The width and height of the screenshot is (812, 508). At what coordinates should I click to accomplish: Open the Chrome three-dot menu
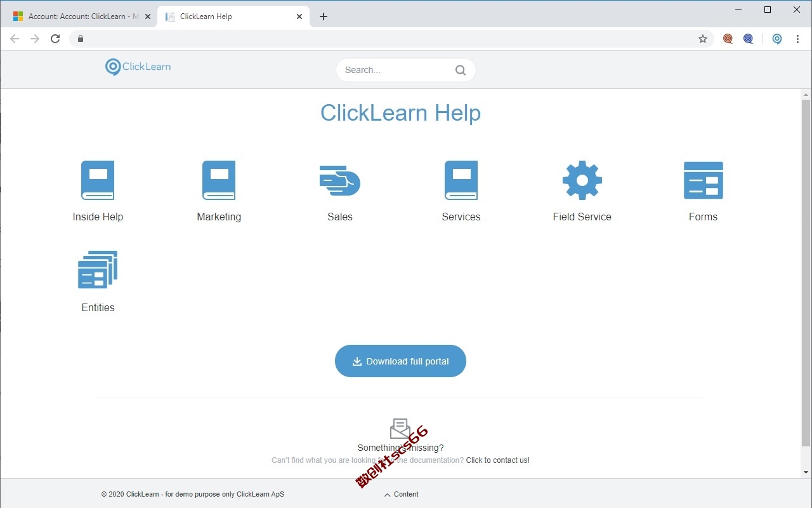797,39
